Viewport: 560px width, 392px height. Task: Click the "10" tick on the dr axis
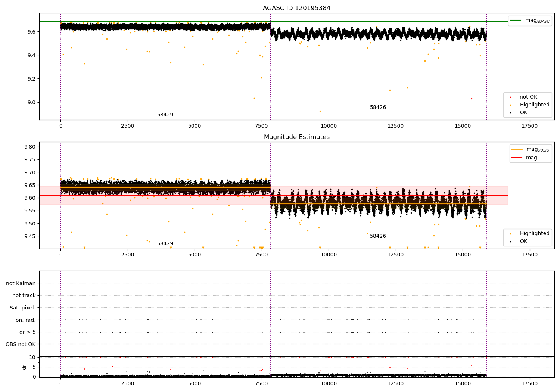33,357
